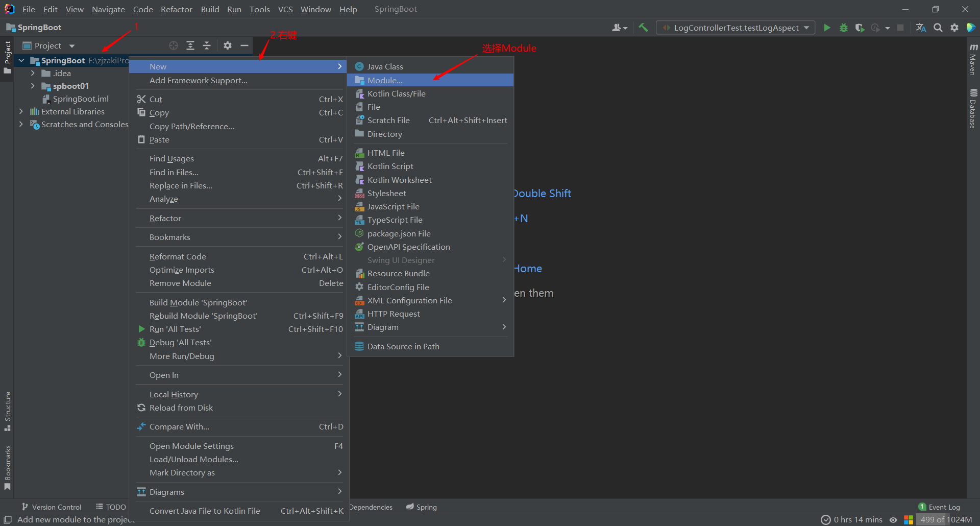980x526 pixels.
Task: Click the tool windows toggle icon bottom-left
Action: [x=8, y=519]
